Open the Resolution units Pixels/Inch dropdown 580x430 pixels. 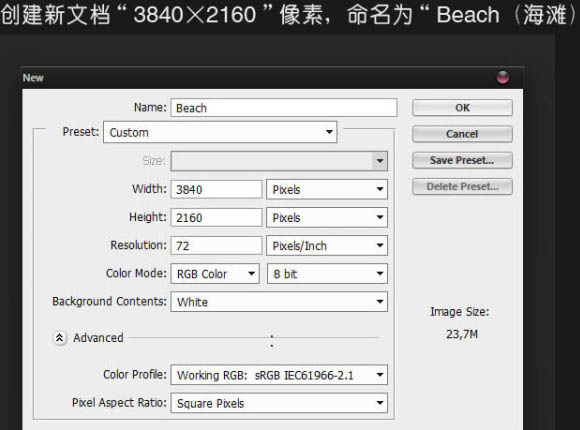pyautogui.click(x=327, y=246)
